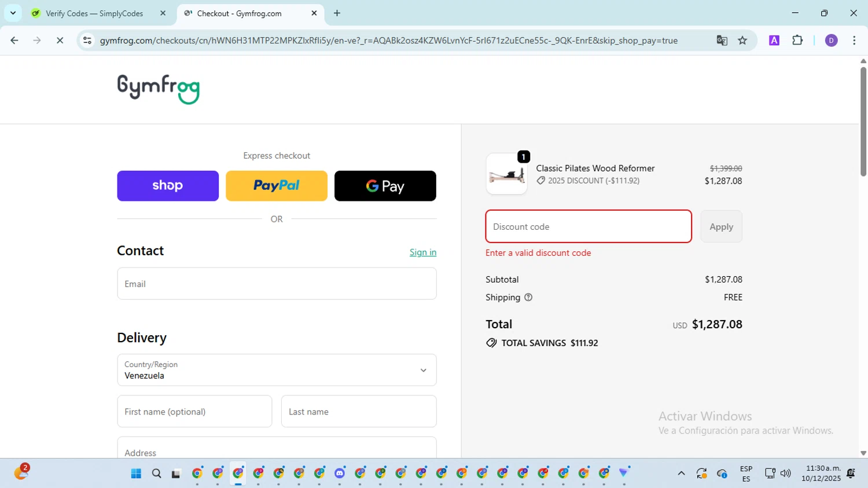Image resolution: width=868 pixels, height=488 pixels.
Task: Show hidden system tray icons
Action: [x=681, y=474]
